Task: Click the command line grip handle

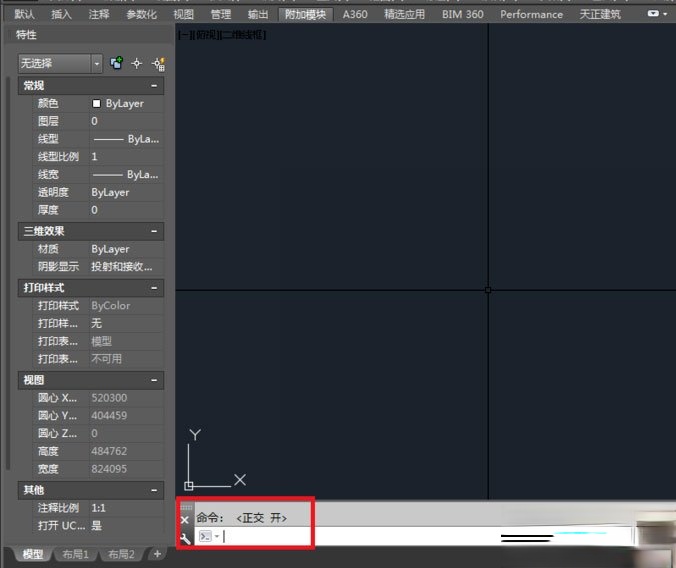Action: [186, 507]
